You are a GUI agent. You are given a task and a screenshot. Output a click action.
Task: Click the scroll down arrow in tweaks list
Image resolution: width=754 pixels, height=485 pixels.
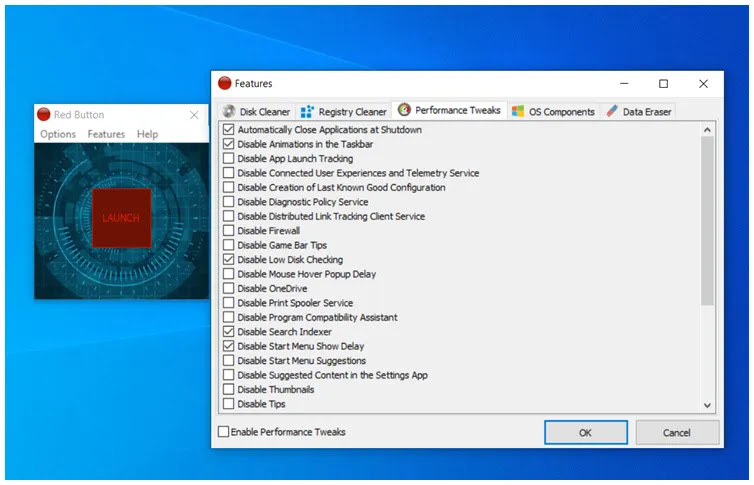[x=707, y=405]
